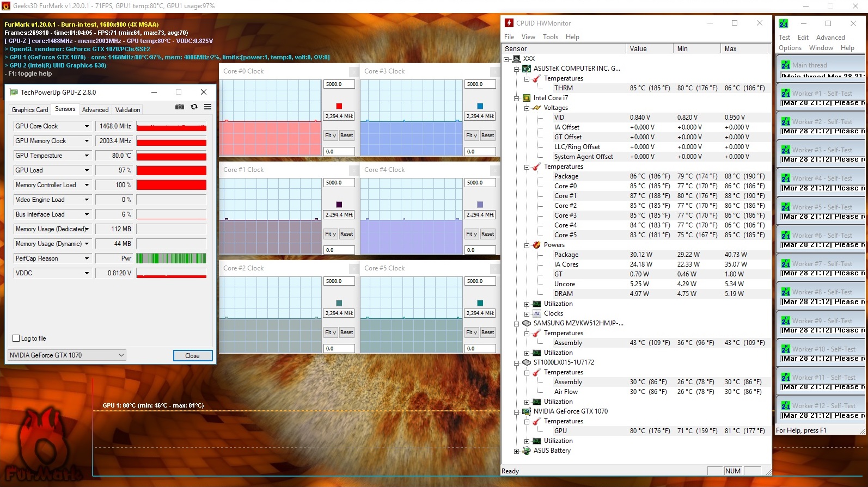Click the TechPowerUp GPU-Z title bar icon
This screenshot has width=868, height=487.
[14, 93]
